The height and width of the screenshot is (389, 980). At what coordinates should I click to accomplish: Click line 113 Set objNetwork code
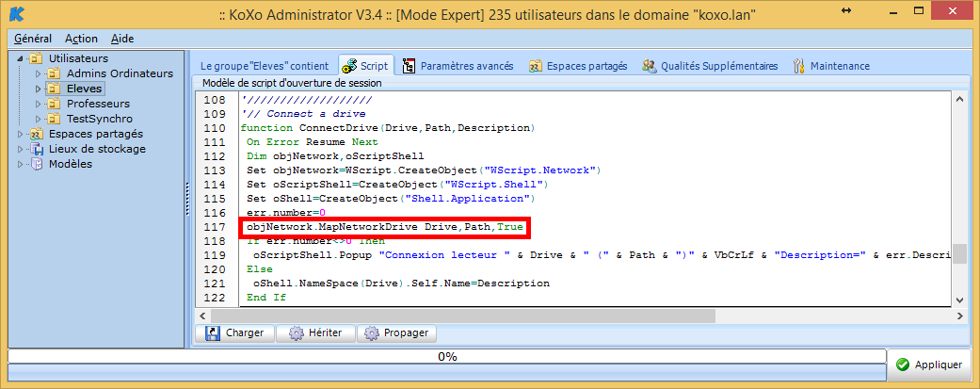click(x=424, y=170)
